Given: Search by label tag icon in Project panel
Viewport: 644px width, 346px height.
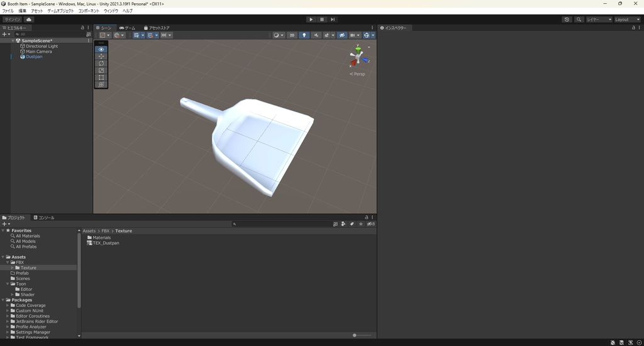Looking at the screenshot, I should [352, 224].
